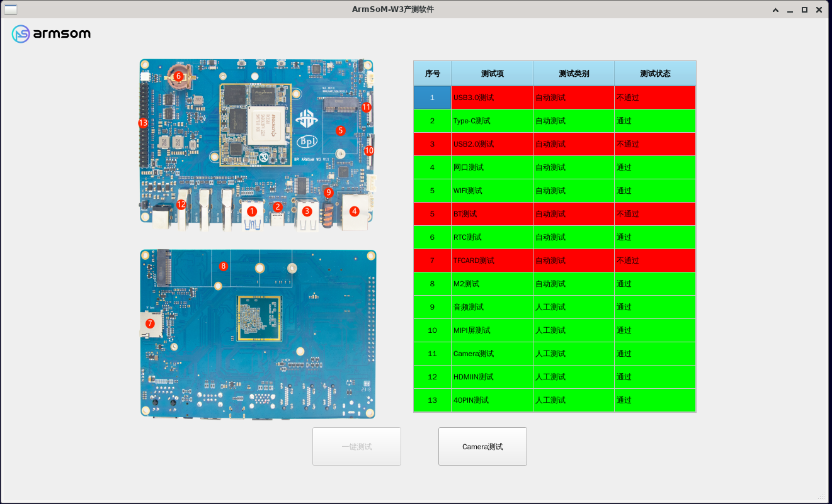Image resolution: width=832 pixels, height=504 pixels.
Task: Click red marker 2 on the Type-C port
Action: 278,206
